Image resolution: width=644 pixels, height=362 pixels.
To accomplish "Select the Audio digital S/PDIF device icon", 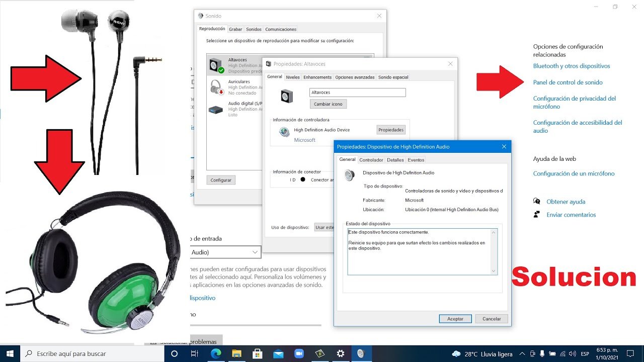I will (216, 109).
